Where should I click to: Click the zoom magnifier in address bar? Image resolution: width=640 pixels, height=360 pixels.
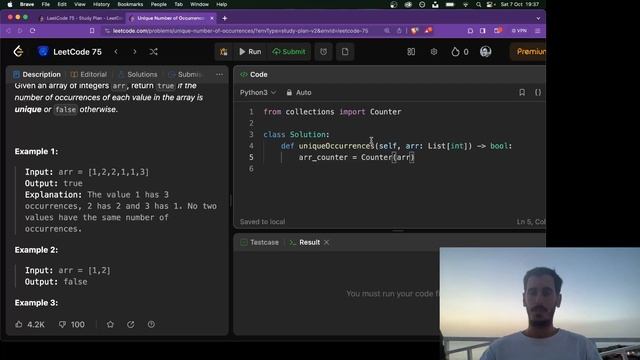tap(387, 31)
